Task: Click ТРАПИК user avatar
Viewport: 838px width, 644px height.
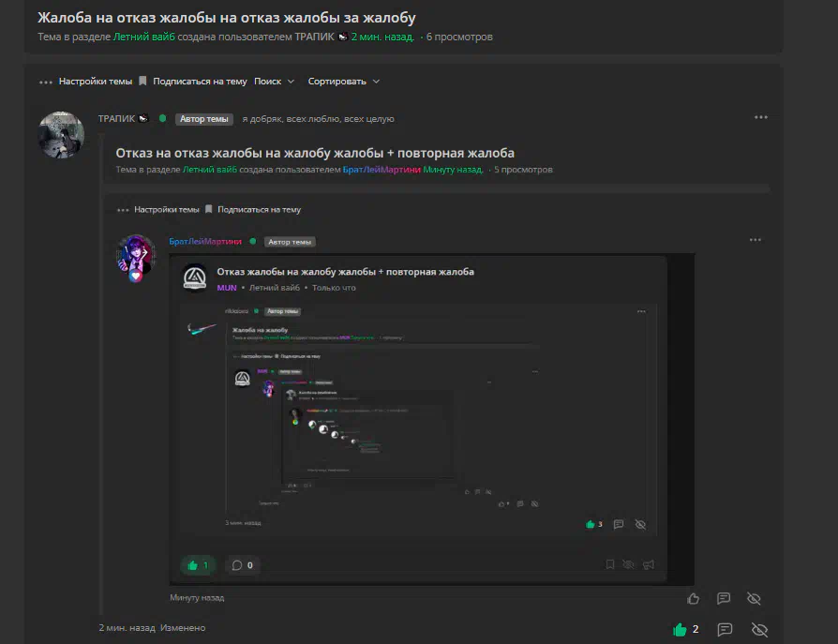Action: coord(62,135)
